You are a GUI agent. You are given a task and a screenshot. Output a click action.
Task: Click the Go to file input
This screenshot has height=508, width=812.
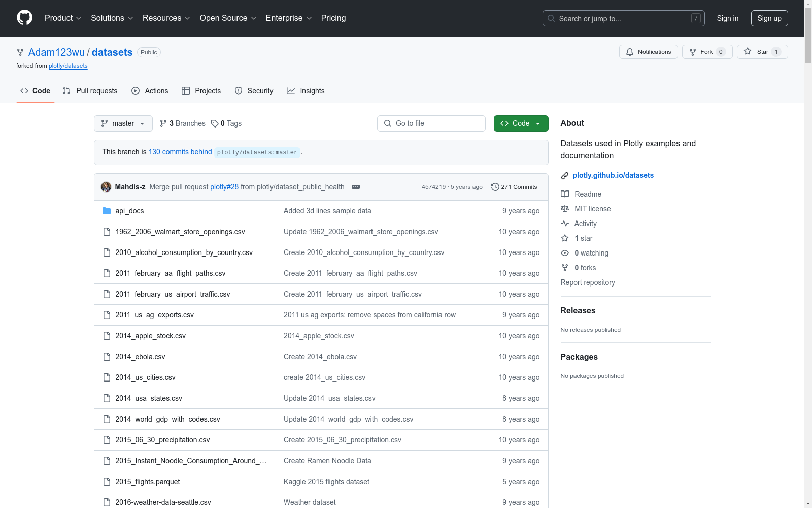[x=431, y=123]
